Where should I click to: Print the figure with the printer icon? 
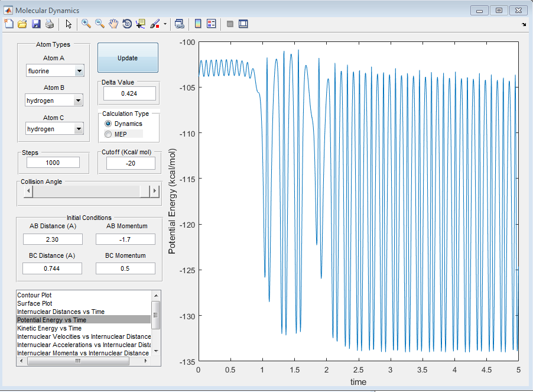(x=50, y=24)
